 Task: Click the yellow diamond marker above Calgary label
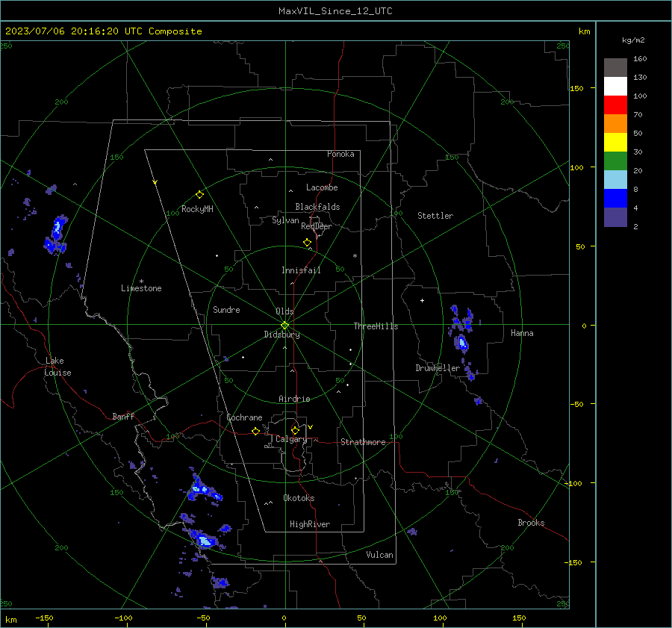(295, 430)
